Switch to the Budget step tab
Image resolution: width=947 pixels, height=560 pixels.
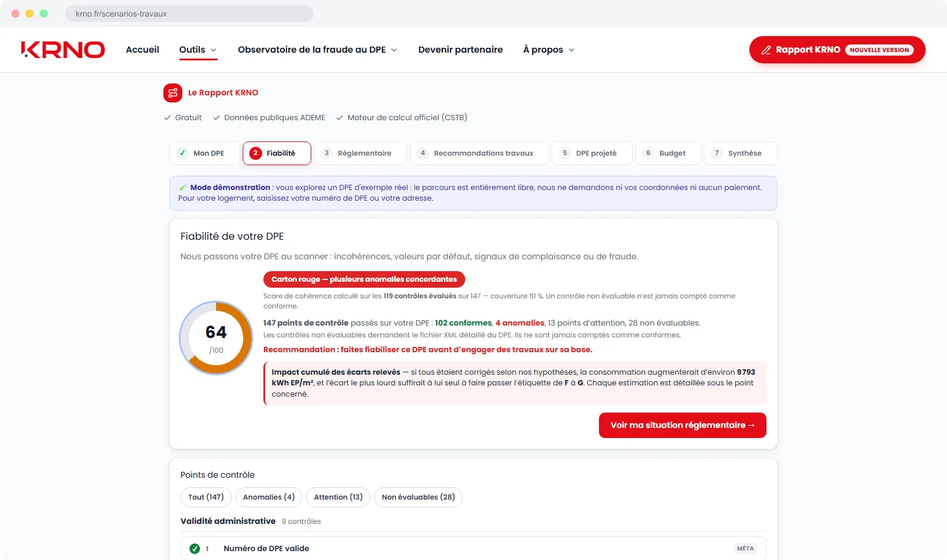[x=668, y=153]
